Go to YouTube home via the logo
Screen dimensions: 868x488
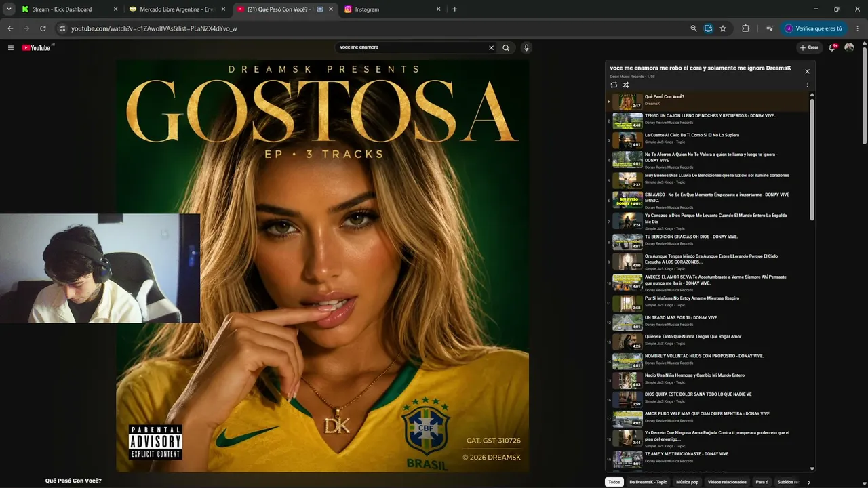point(37,47)
